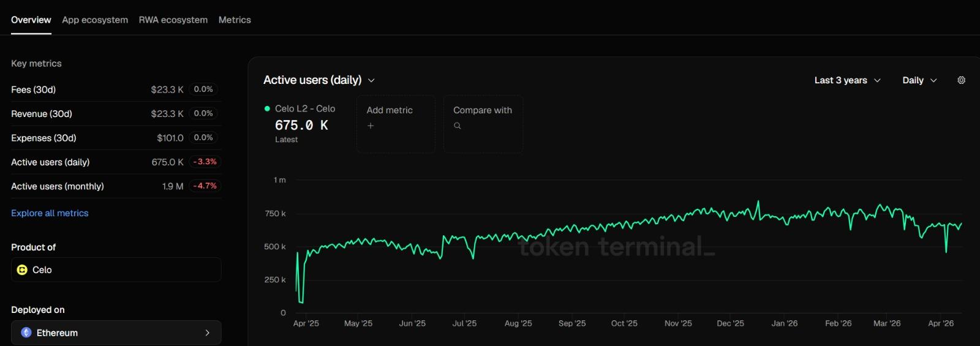980x346 pixels.
Task: Click the plus icon under Add metric
Action: coord(371,126)
